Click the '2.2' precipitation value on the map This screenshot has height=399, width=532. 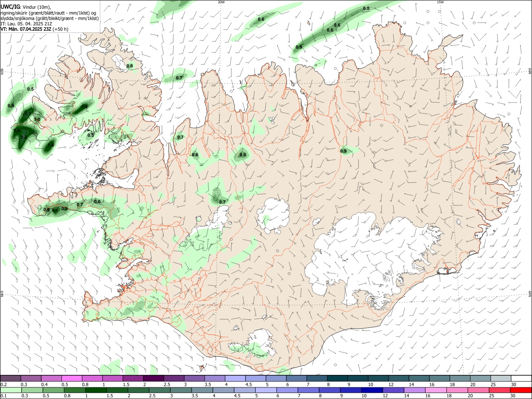point(23,137)
